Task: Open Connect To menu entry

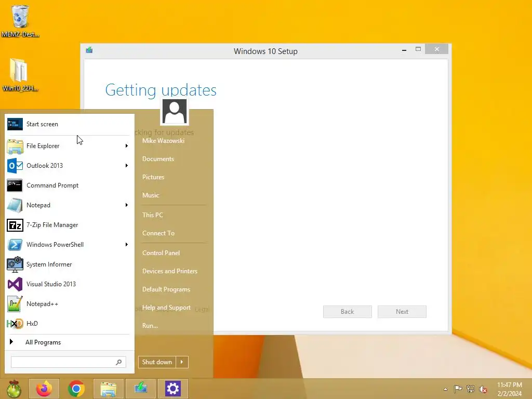Action: click(x=158, y=233)
